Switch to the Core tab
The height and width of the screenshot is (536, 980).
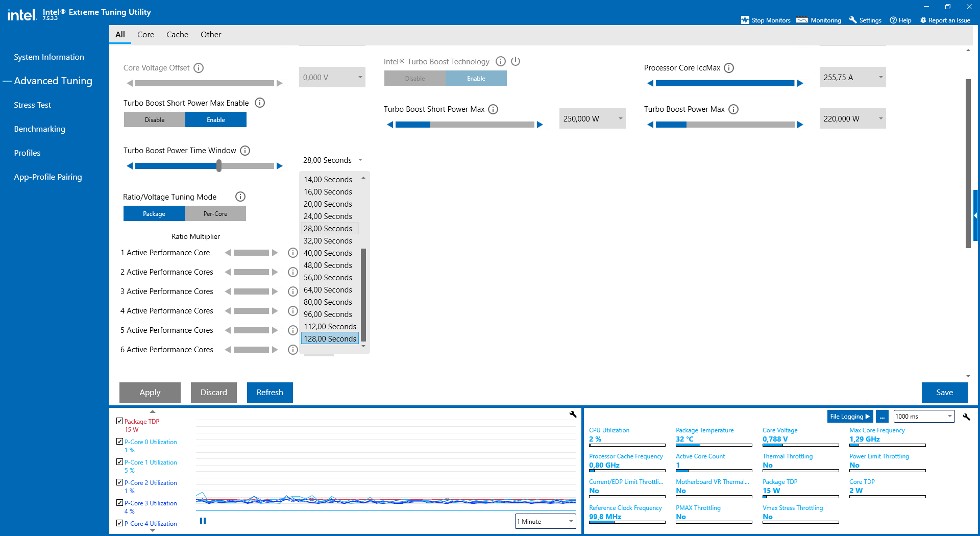point(145,35)
